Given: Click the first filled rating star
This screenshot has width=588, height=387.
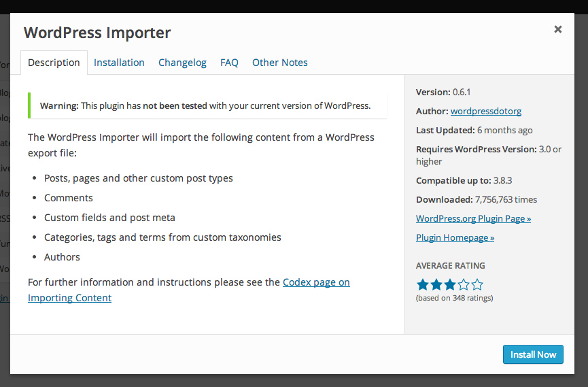Looking at the screenshot, I should 423,284.
